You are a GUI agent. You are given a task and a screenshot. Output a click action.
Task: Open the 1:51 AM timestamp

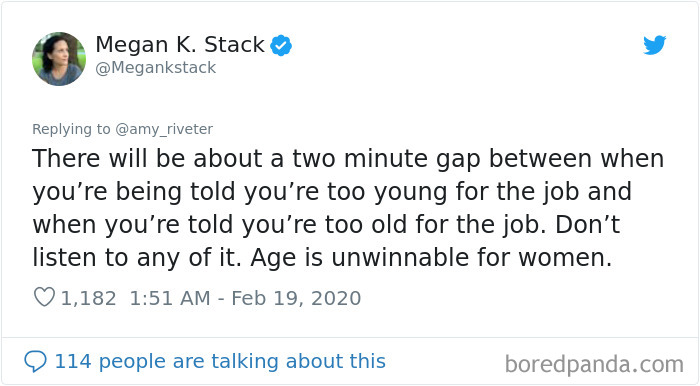[x=170, y=298]
